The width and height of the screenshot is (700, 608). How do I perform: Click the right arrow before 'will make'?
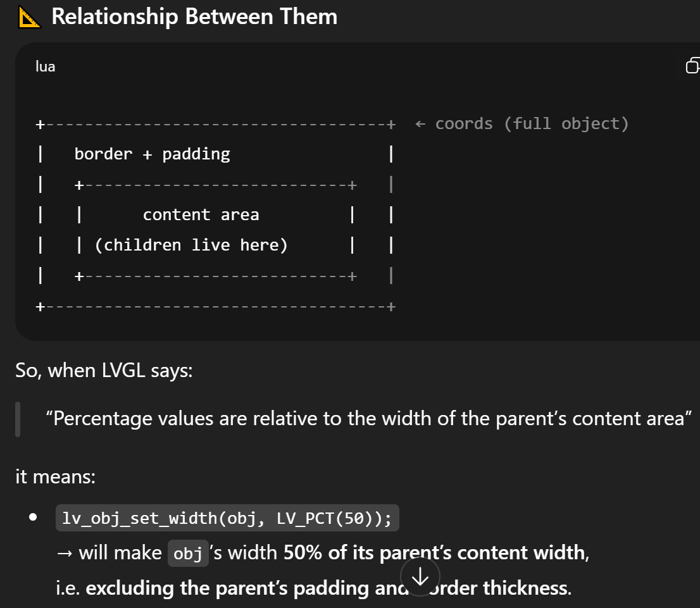[x=65, y=553]
